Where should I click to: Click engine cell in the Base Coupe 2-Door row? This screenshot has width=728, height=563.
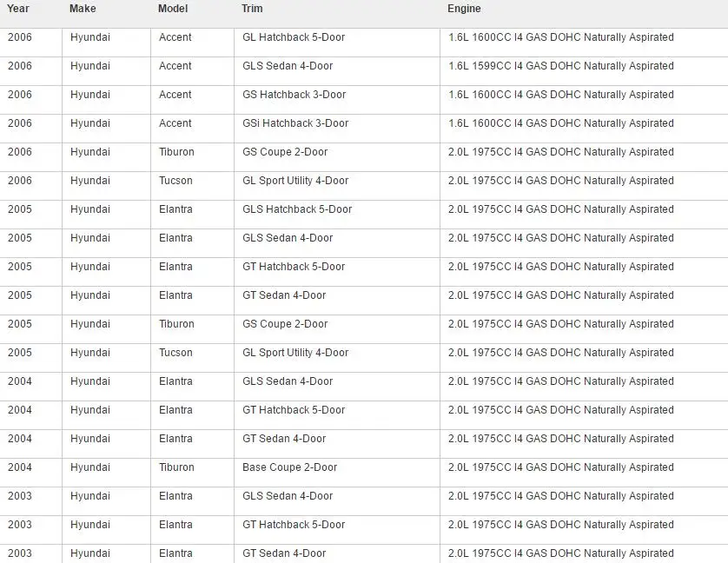[561, 467]
